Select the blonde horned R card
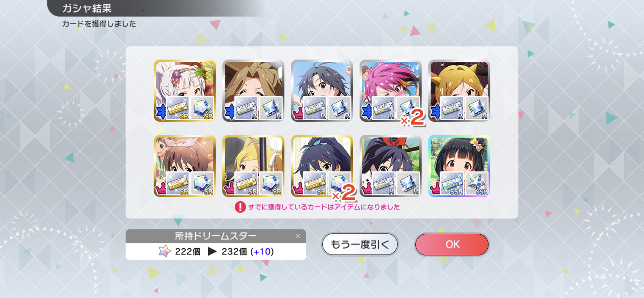Screen dimensions: 644x298 pyautogui.click(x=459, y=91)
